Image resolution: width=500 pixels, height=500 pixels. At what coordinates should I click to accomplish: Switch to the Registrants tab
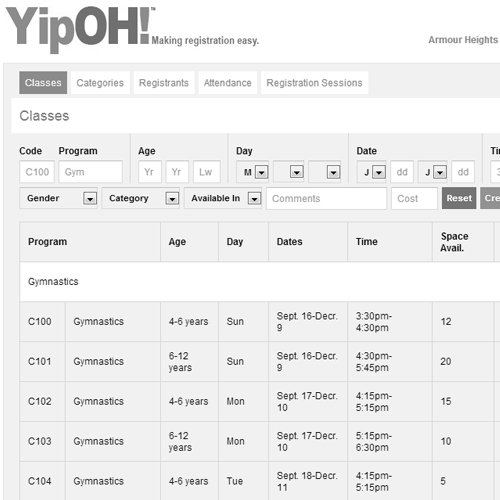point(164,83)
